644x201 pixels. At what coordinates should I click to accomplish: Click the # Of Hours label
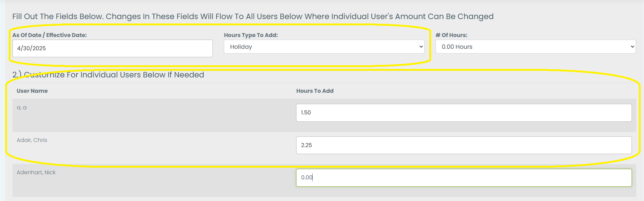(451, 35)
